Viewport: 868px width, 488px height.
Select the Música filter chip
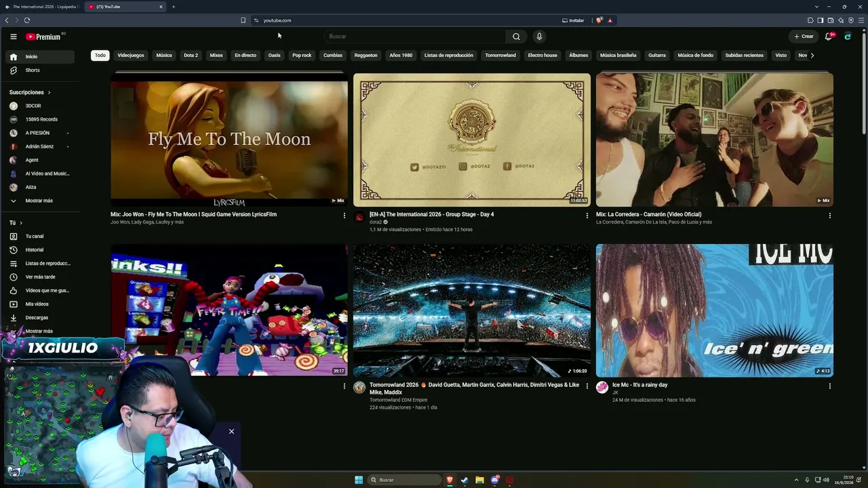point(164,56)
